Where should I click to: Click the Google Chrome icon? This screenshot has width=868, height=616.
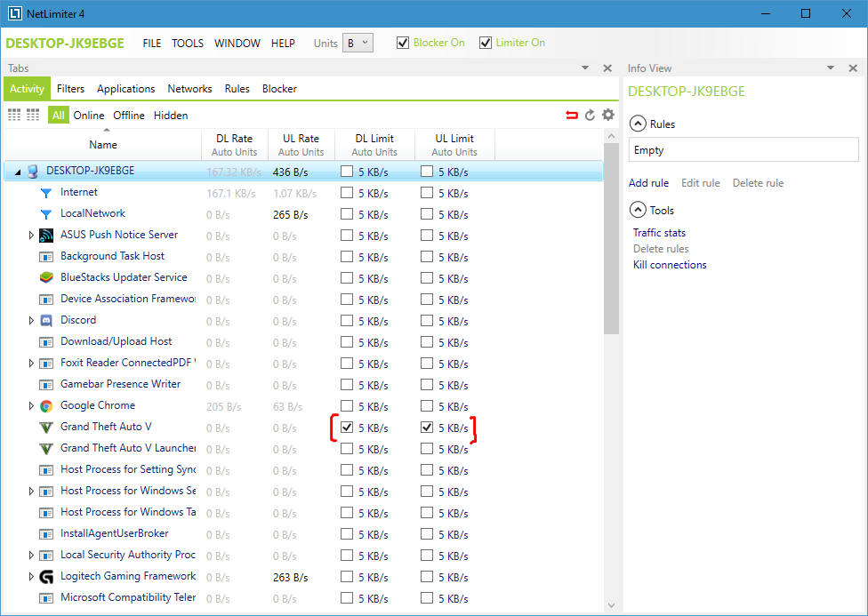46,406
